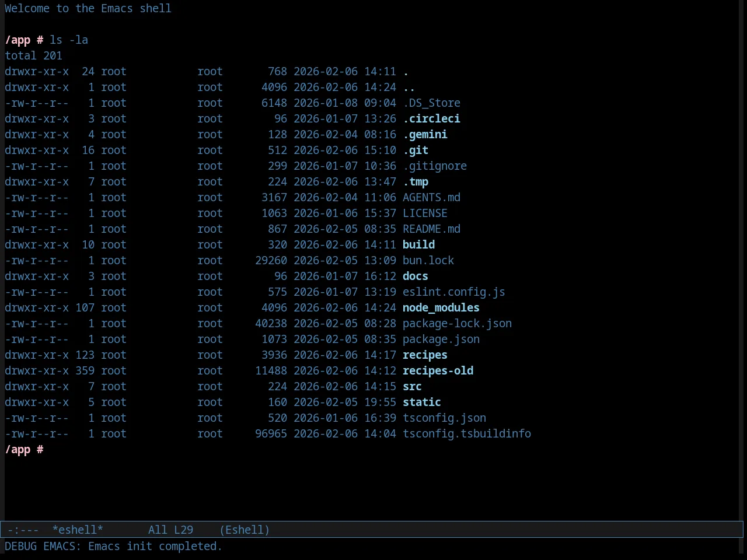Click the 40238 file size value

(x=271, y=323)
